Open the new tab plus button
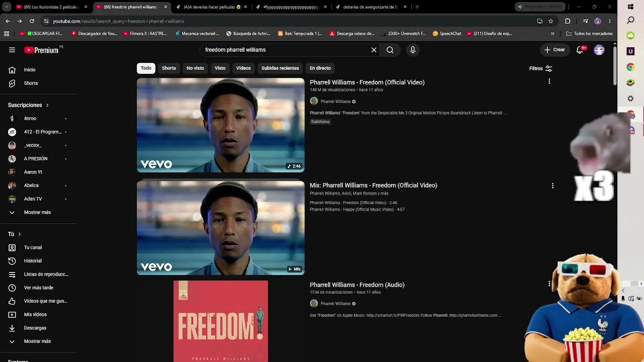 tap(417, 7)
